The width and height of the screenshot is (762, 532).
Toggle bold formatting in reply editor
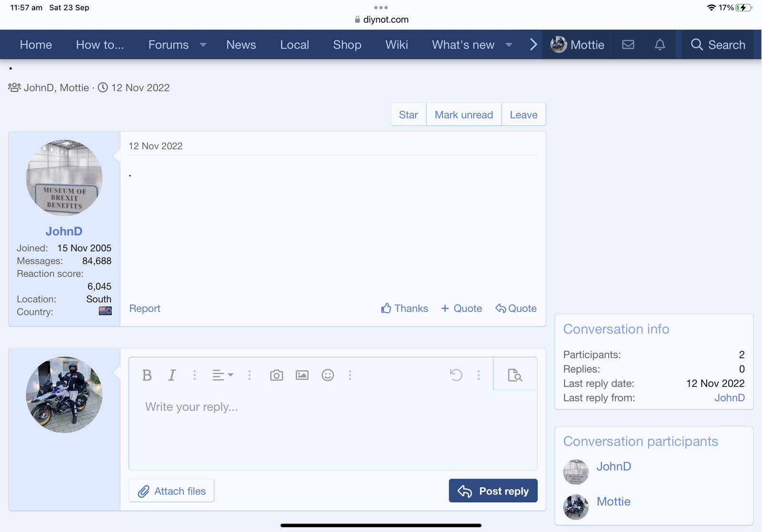pos(147,375)
